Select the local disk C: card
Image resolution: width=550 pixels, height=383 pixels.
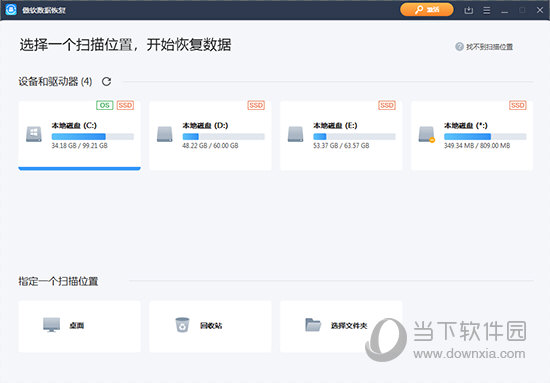pyautogui.click(x=80, y=135)
